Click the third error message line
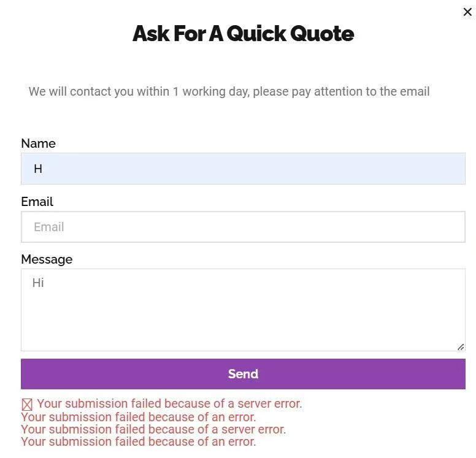476x458 pixels. 153,430
